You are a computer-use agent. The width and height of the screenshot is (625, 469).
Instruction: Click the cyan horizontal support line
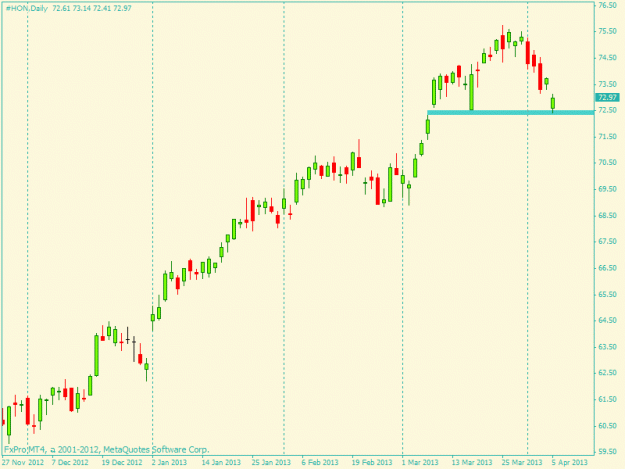coord(511,113)
